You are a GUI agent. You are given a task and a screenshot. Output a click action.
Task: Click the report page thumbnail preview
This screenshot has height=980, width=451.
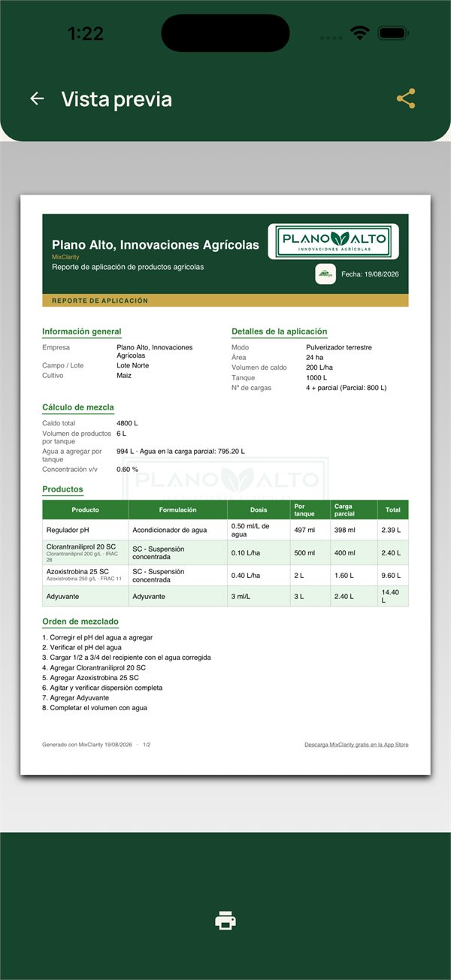tap(225, 485)
